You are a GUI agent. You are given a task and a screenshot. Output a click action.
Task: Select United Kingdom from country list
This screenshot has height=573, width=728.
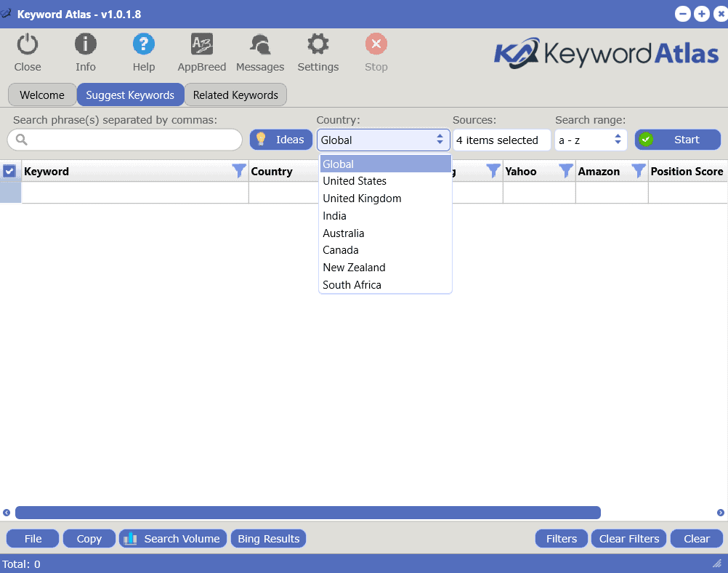point(362,199)
